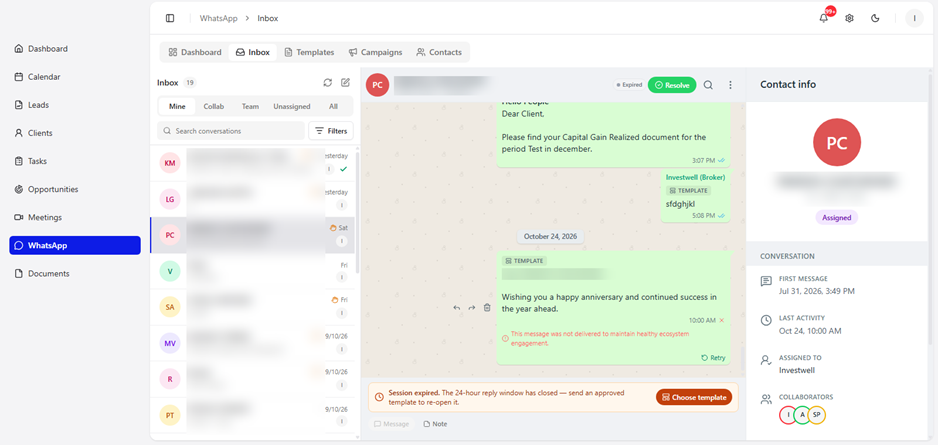The width and height of the screenshot is (938, 445).
Task: Switch to Mine inbox tab
Action: (177, 106)
